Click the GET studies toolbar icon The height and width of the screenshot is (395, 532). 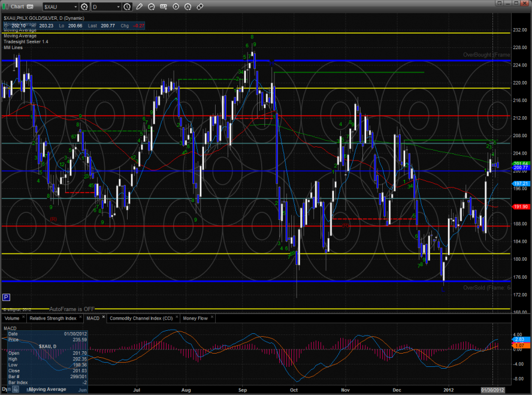click(x=164, y=7)
